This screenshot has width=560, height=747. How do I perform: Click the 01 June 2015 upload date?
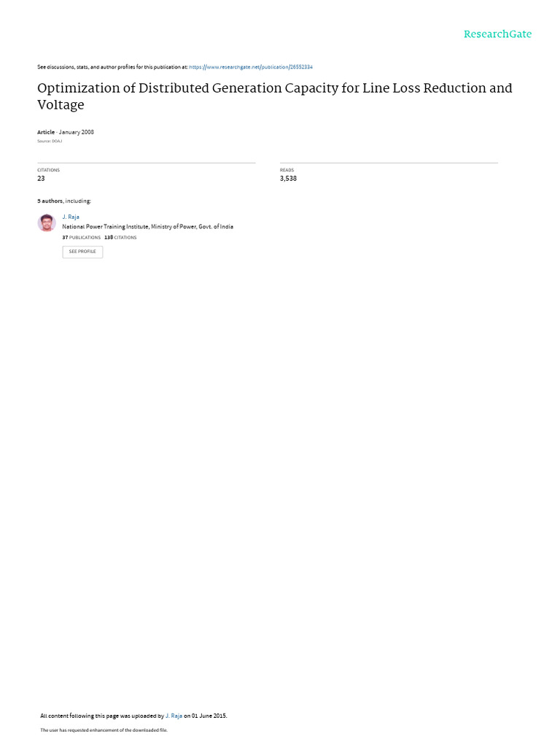pyautogui.click(x=209, y=716)
